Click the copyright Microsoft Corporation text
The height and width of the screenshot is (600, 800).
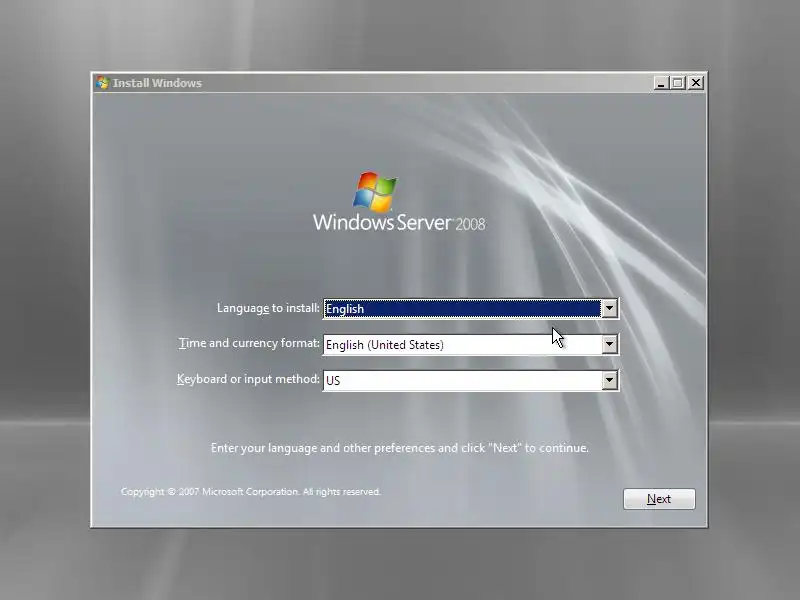pos(251,492)
